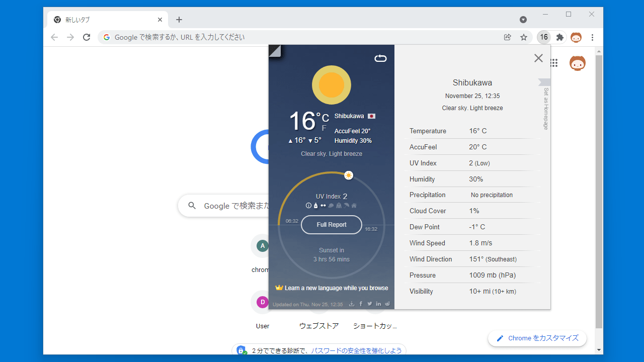Open a new tab with plus button
This screenshot has height=362, width=644.
coord(179,20)
